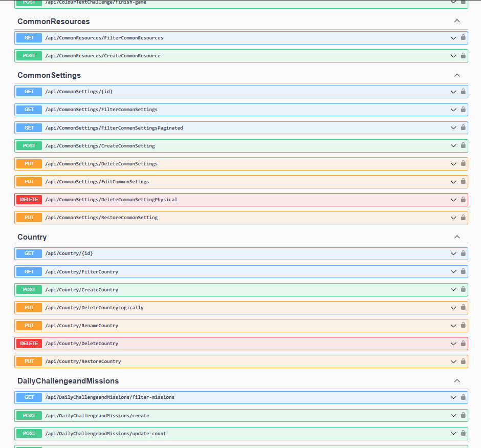Collapse the DailyChallengeandMissions section caret
The image size is (481, 448).
457,380
